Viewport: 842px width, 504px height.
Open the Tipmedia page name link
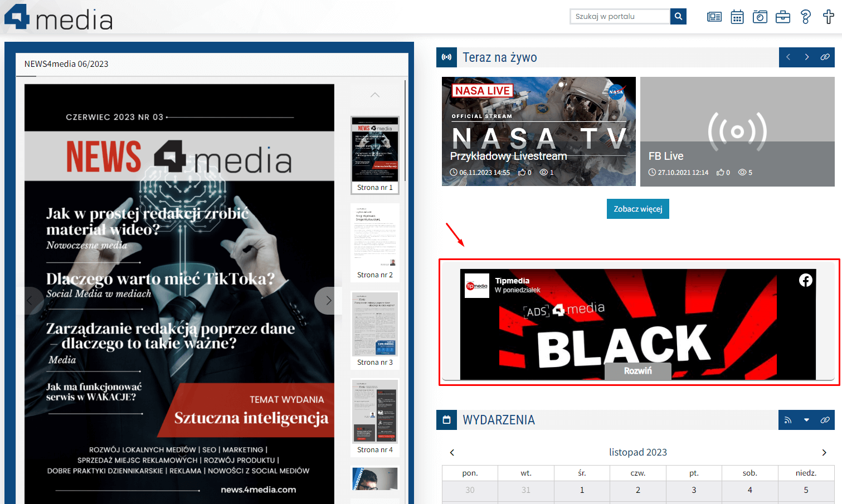[512, 281]
